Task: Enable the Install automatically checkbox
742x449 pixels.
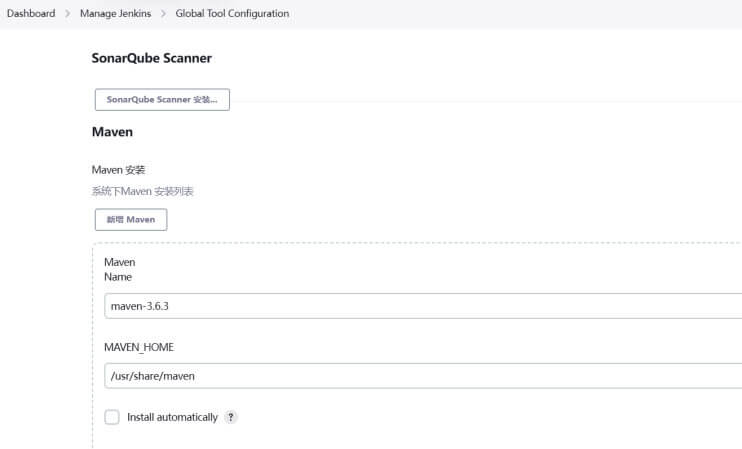Action: coord(112,417)
